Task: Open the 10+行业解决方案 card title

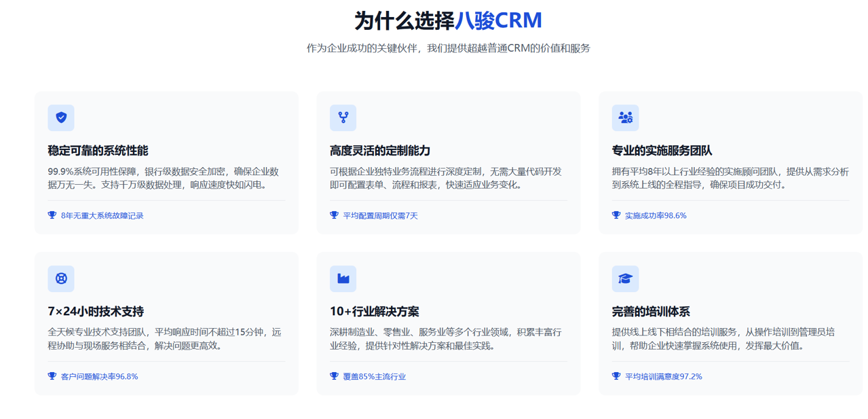Action: [x=374, y=312]
